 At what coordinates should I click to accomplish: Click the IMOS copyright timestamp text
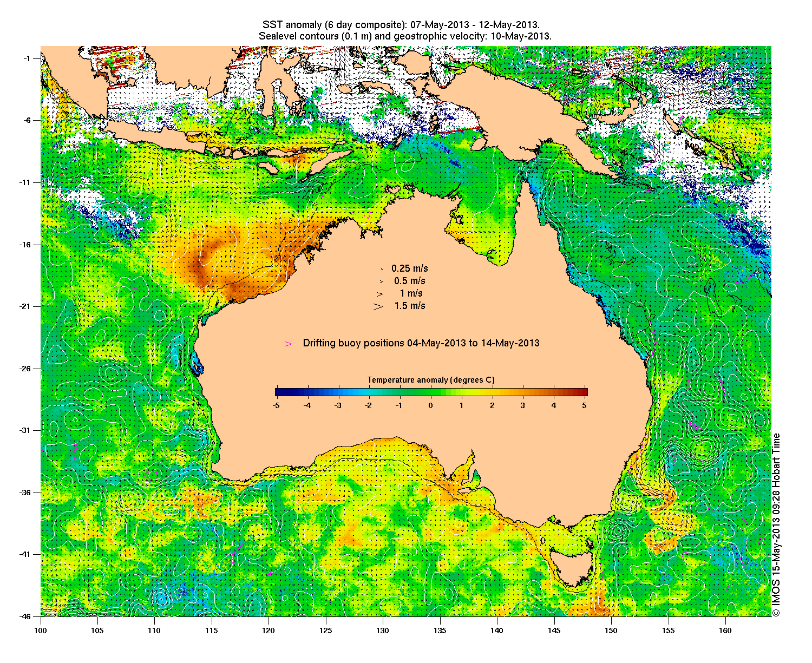click(776, 524)
